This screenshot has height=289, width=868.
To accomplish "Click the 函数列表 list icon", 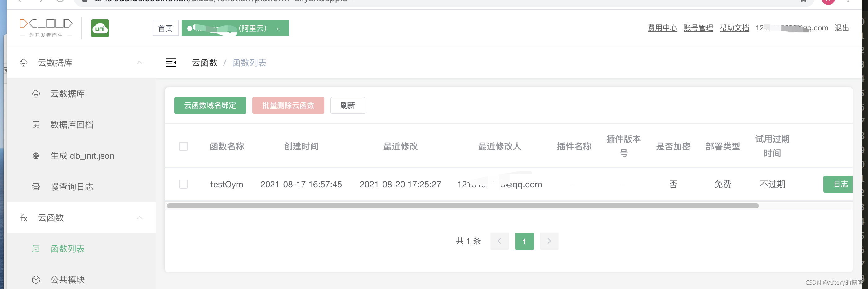I will pos(36,249).
